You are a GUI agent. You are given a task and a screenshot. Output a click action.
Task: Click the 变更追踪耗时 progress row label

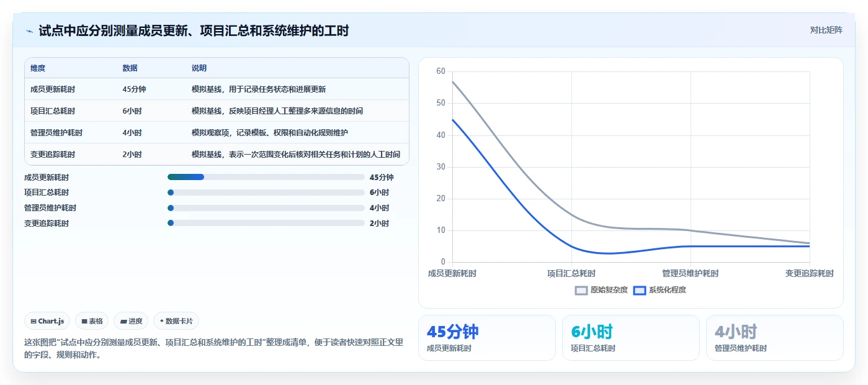pos(47,223)
